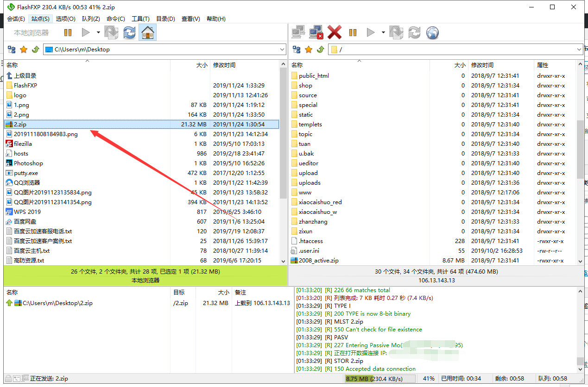
Task: Click the Disconnect icon with red x
Action: point(316,32)
